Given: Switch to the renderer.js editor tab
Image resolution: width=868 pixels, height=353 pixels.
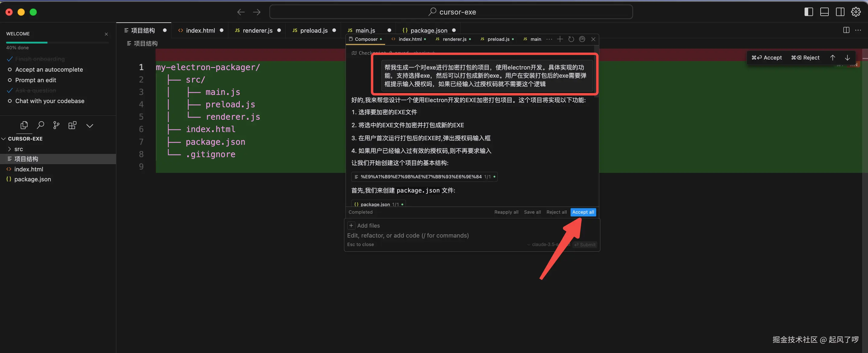Looking at the screenshot, I should click(x=257, y=30).
